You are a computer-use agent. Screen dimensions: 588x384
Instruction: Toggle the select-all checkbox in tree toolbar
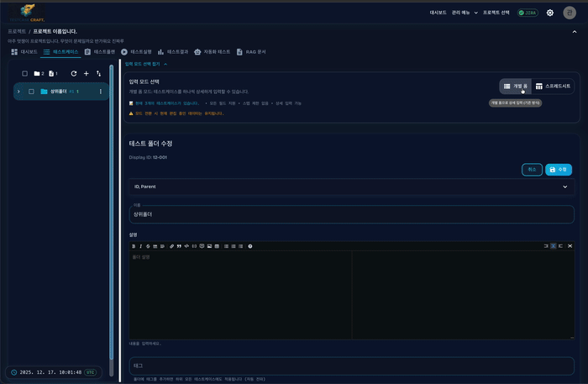24,74
